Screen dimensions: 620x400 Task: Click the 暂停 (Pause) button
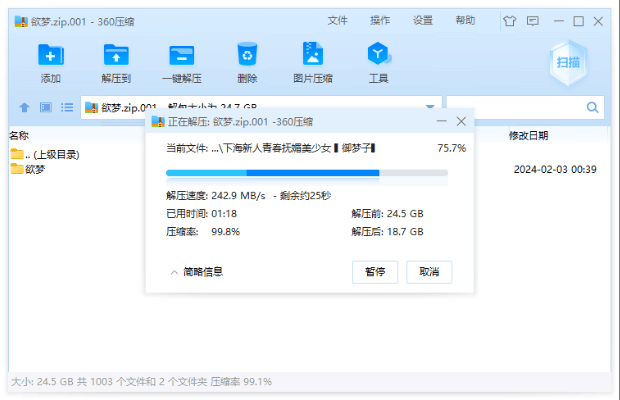coord(375,272)
